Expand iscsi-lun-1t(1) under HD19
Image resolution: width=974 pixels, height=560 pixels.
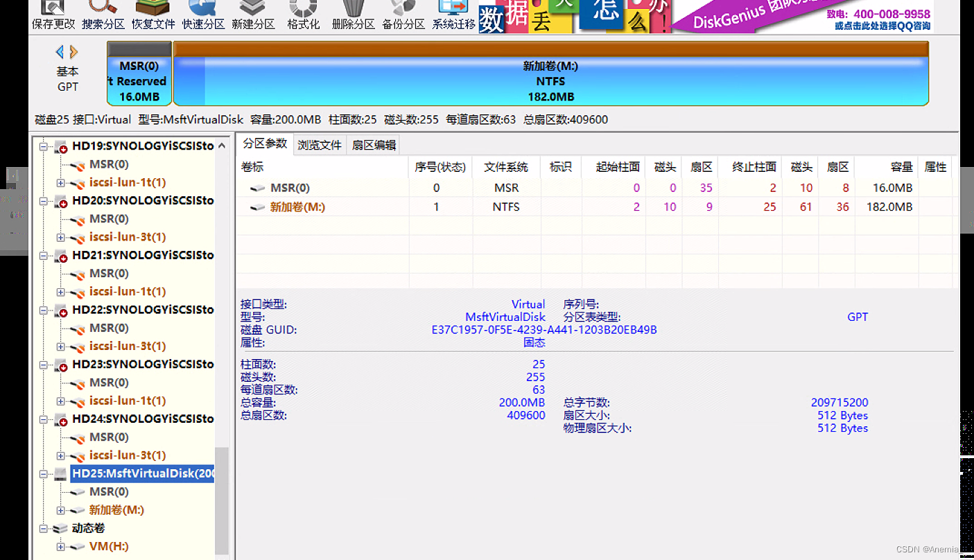pyautogui.click(x=61, y=183)
